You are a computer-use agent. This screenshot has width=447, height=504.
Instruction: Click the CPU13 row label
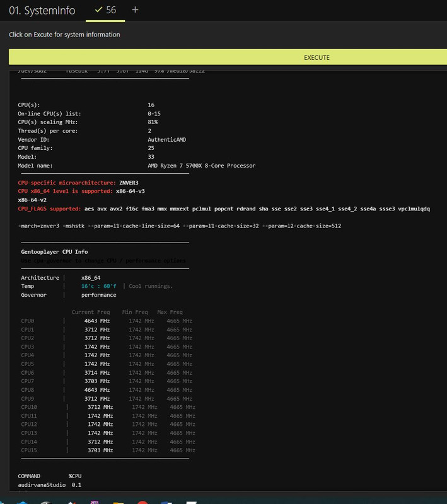[29, 433]
